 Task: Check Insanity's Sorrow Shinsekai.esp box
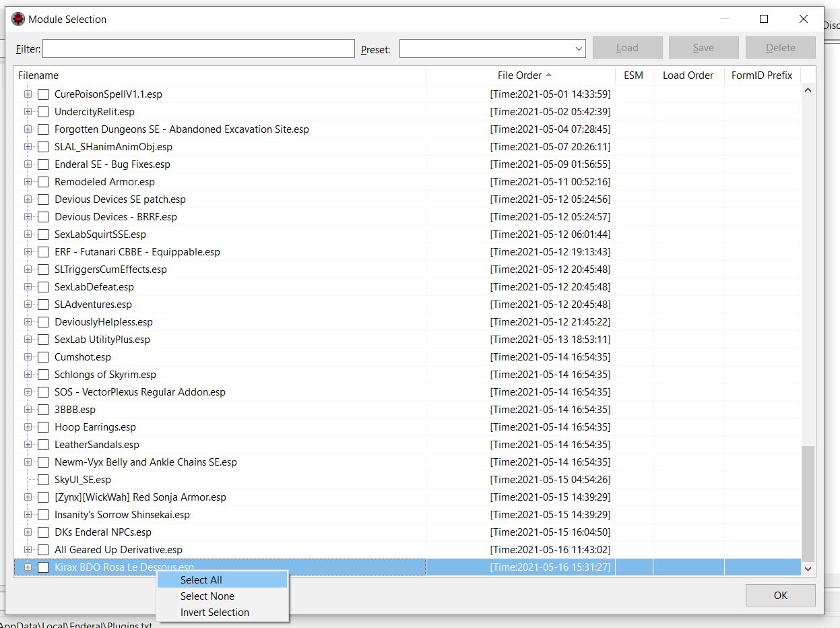[x=43, y=515]
